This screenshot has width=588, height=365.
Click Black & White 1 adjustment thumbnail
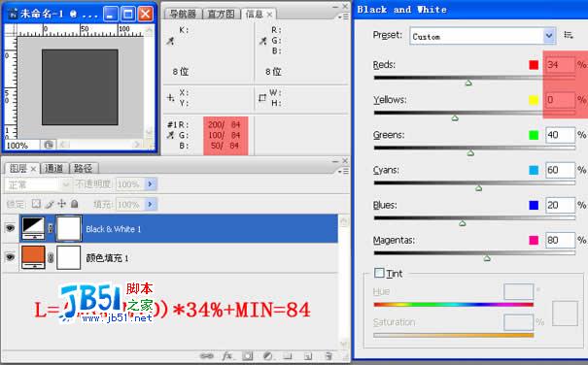click(33, 228)
